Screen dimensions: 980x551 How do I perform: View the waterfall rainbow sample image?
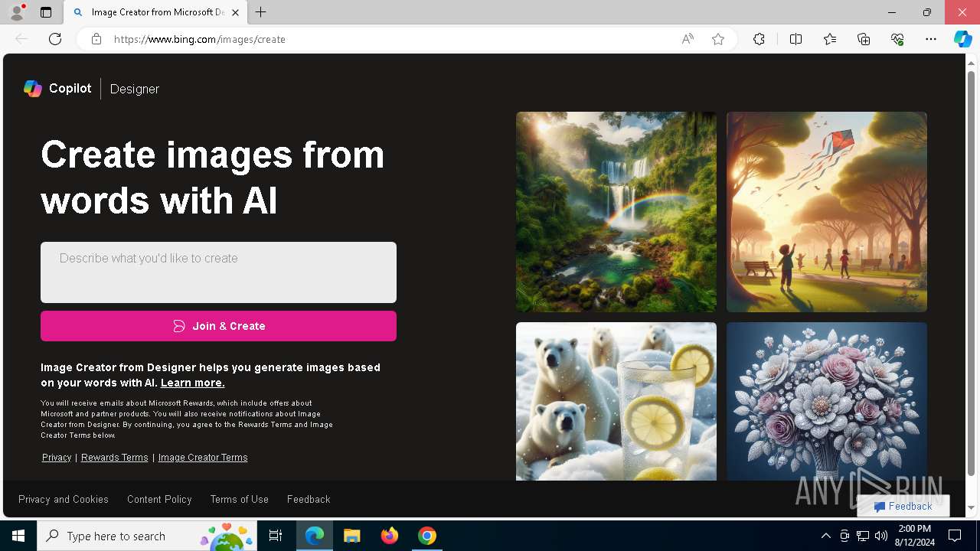click(x=616, y=212)
